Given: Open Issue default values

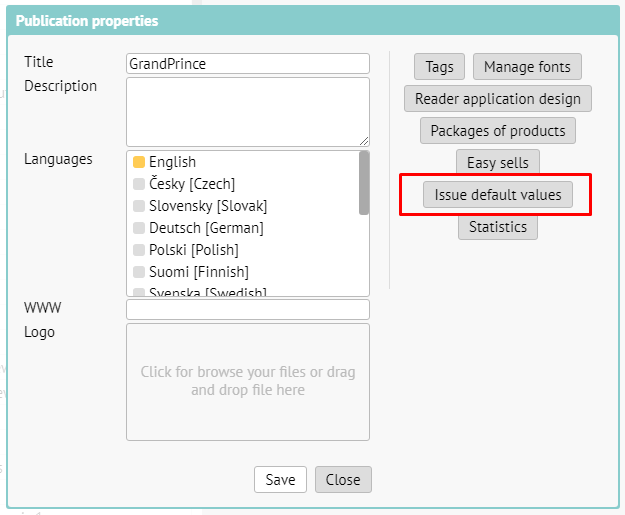Looking at the screenshot, I should pos(498,195).
